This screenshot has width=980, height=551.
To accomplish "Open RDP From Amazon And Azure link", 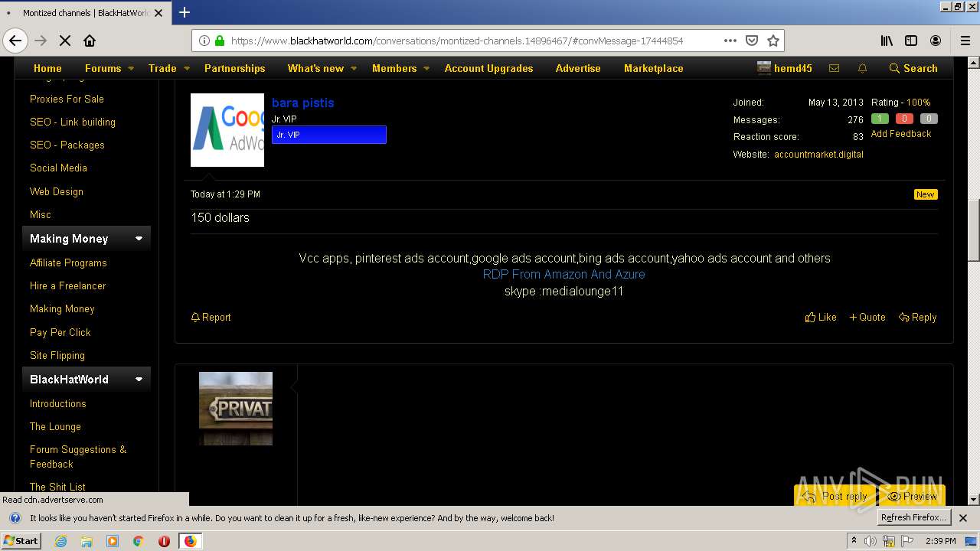I will coord(563,274).
